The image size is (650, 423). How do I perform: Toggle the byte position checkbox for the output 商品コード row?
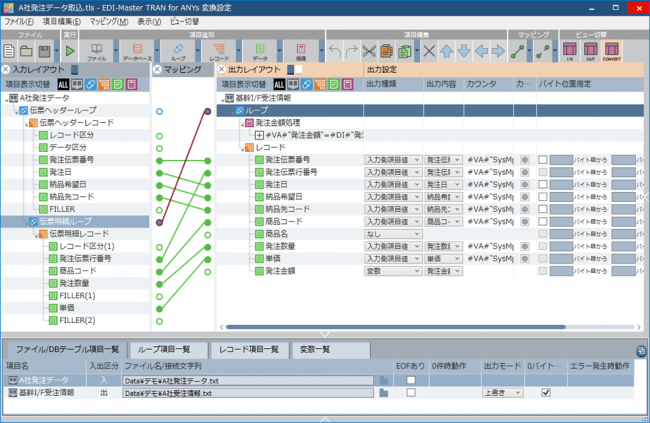pos(542,221)
